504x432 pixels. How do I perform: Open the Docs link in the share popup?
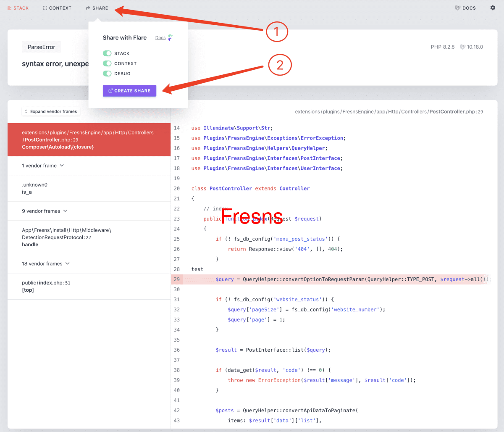160,37
